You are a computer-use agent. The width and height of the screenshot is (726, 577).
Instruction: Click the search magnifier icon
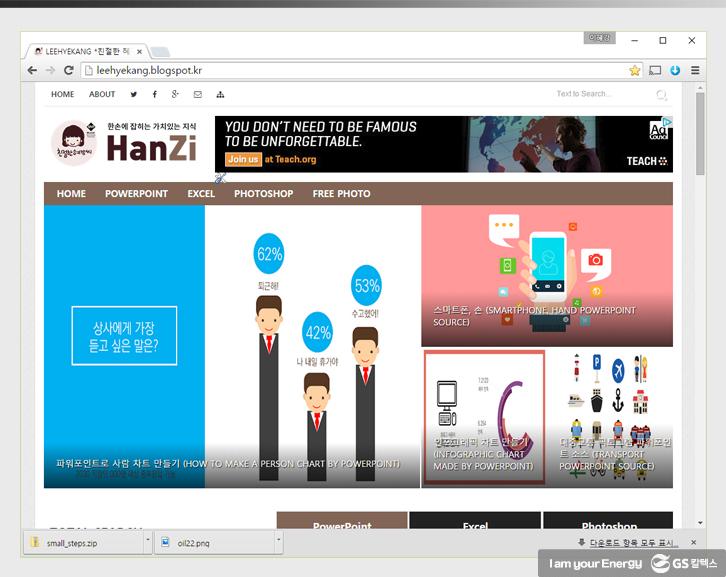661,95
